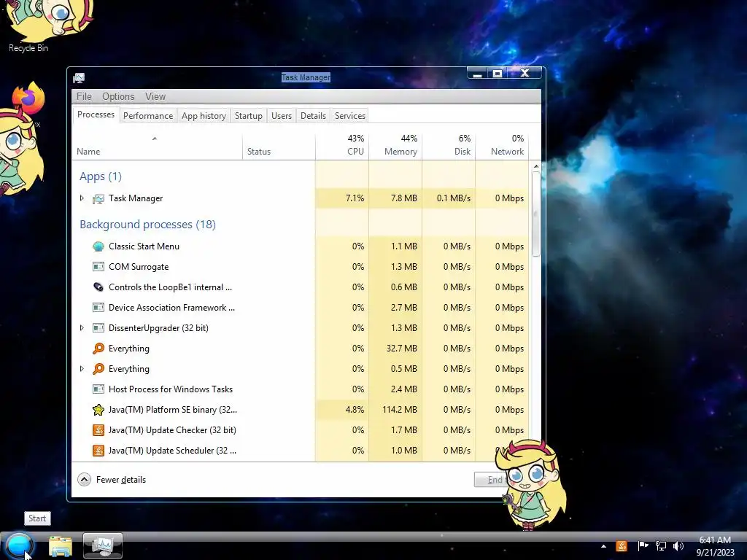Open the File menu
747x560 pixels.
tap(84, 97)
